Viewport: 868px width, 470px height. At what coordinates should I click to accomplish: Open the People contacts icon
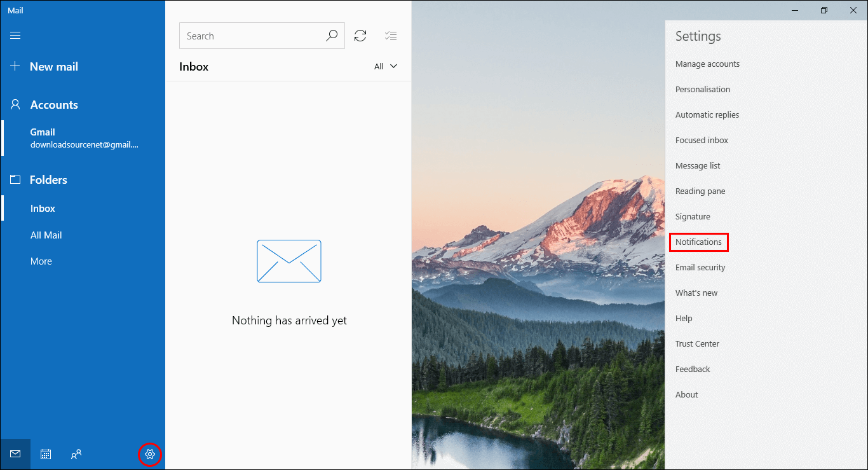[x=76, y=454]
